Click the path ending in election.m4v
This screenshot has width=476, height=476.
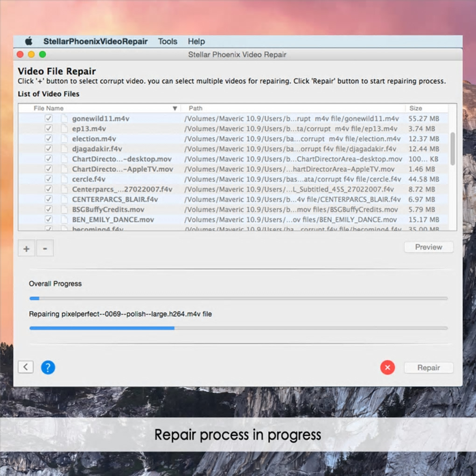(293, 139)
